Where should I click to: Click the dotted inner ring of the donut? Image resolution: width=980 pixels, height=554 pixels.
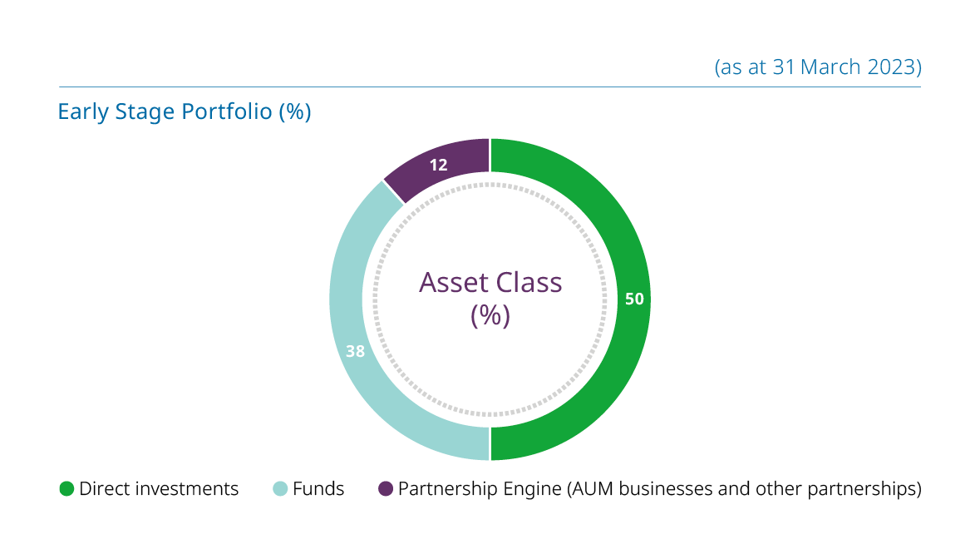click(603, 299)
